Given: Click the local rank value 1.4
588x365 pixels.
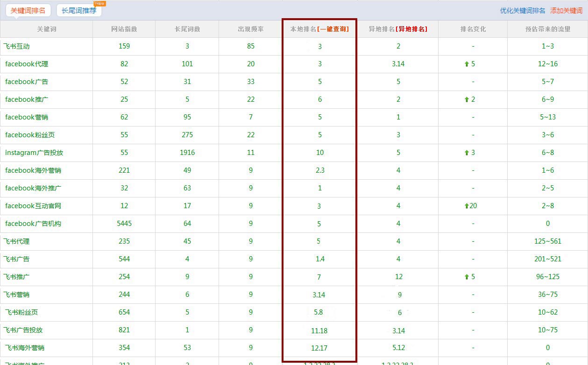Looking at the screenshot, I should click(x=319, y=259).
